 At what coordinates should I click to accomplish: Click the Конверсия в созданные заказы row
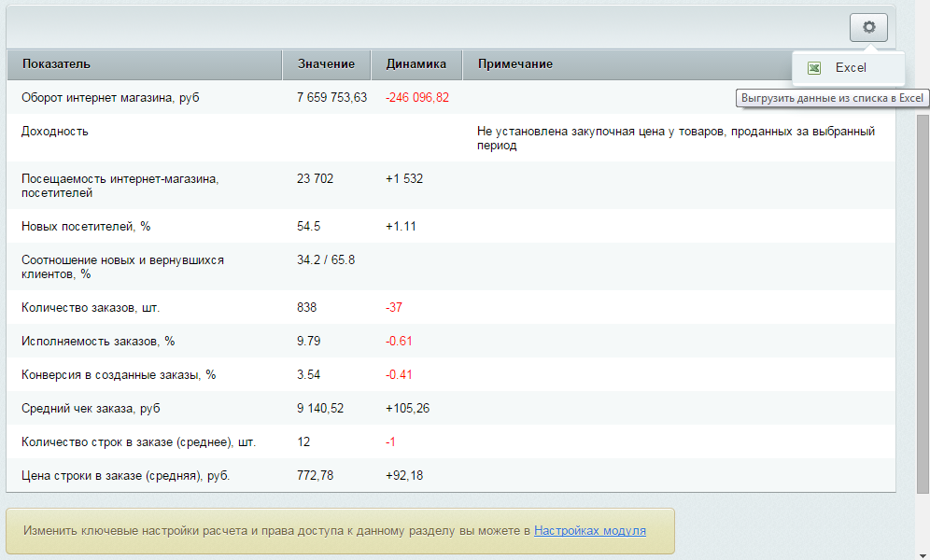(x=119, y=375)
